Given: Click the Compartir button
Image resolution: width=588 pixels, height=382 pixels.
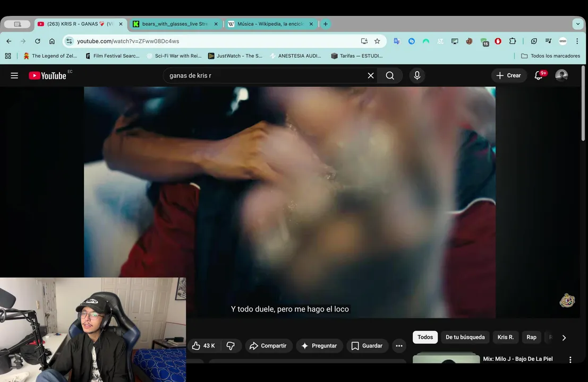Looking at the screenshot, I should [268, 346].
